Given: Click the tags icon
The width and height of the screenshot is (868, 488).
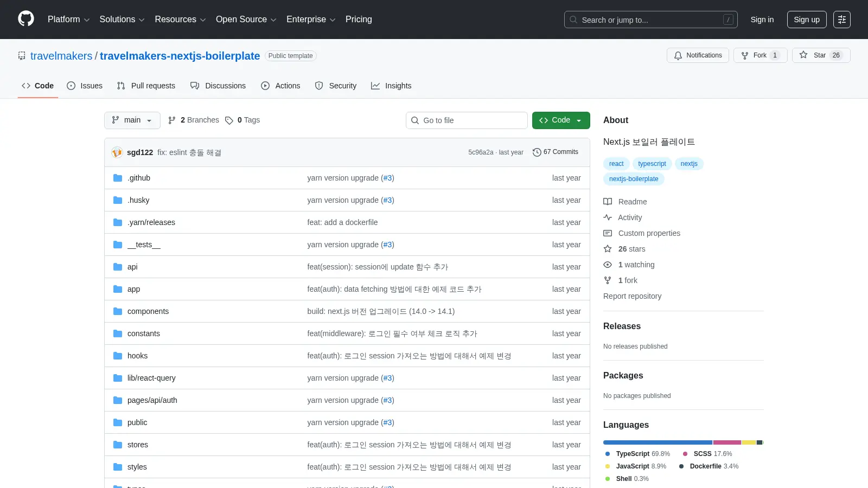Looking at the screenshot, I should (229, 120).
